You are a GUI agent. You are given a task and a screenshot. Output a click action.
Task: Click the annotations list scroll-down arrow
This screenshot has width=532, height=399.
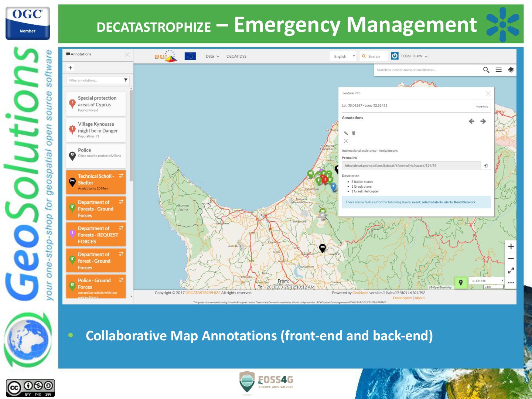(131, 296)
